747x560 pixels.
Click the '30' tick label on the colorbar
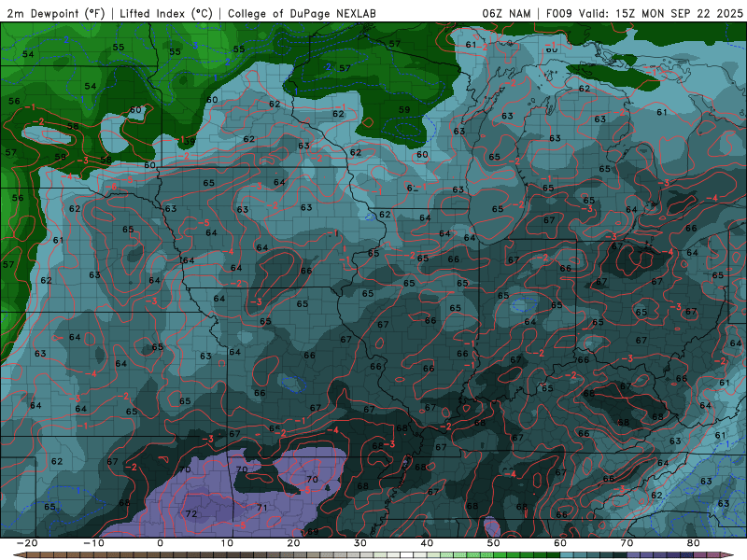point(360,543)
